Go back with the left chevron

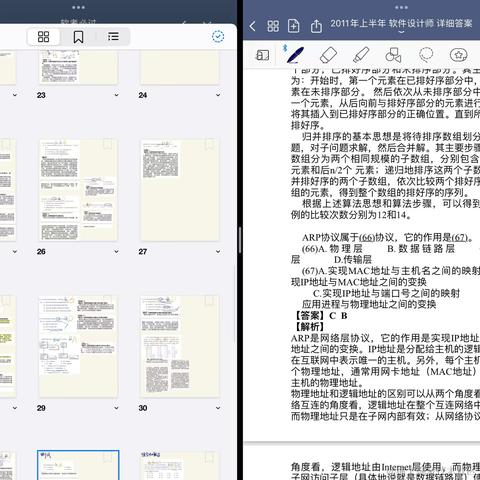(253, 26)
